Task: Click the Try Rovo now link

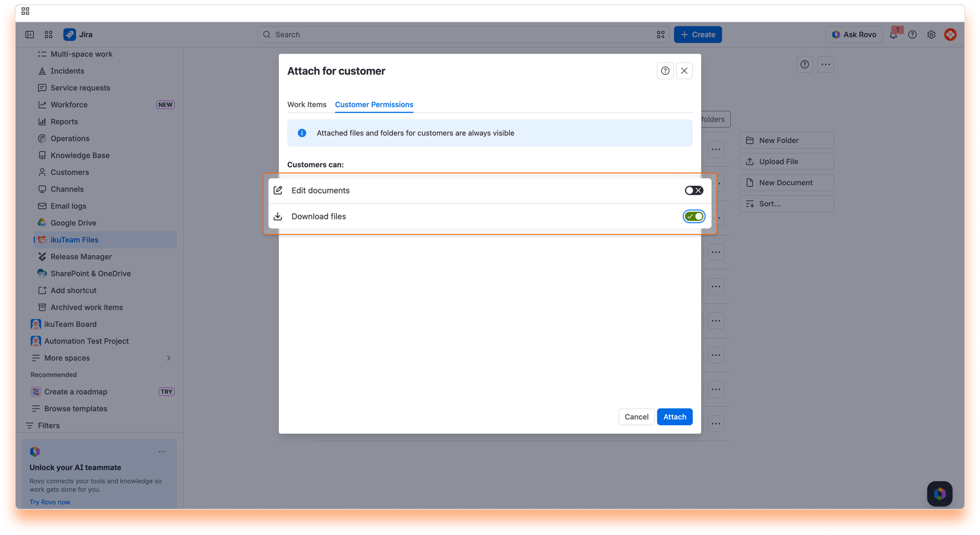Action: pos(50,502)
